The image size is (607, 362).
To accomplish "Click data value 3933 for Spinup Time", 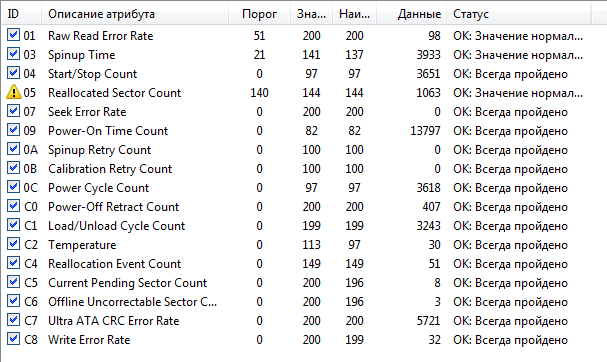I will (428, 55).
